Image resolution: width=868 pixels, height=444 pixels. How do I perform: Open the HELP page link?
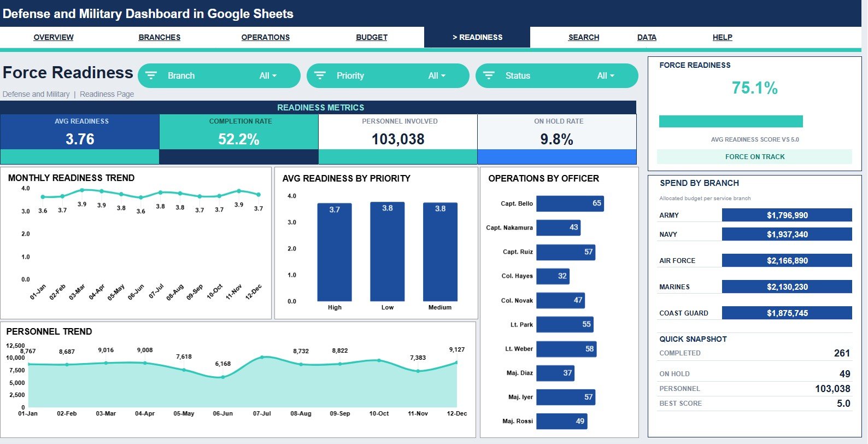[x=723, y=37]
